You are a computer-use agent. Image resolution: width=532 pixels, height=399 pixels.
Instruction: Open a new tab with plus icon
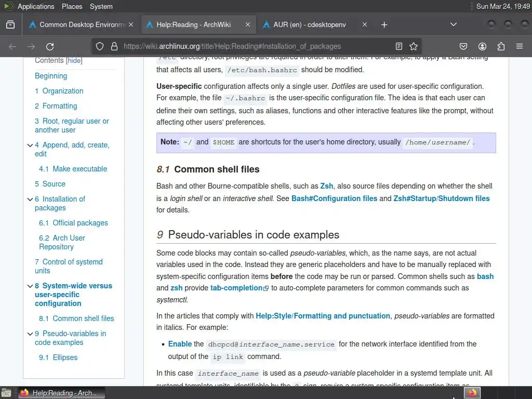(384, 25)
